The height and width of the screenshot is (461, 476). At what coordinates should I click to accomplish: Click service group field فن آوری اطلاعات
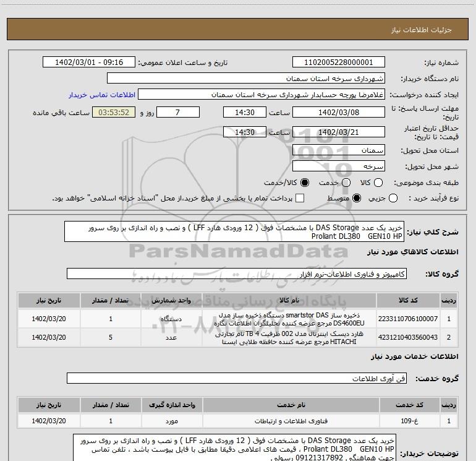click(237, 378)
